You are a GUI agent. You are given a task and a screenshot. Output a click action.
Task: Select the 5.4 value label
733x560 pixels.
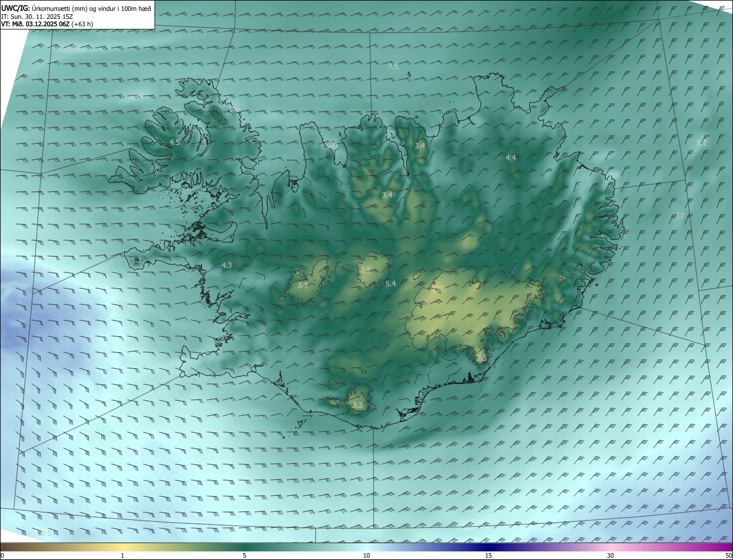[391, 283]
